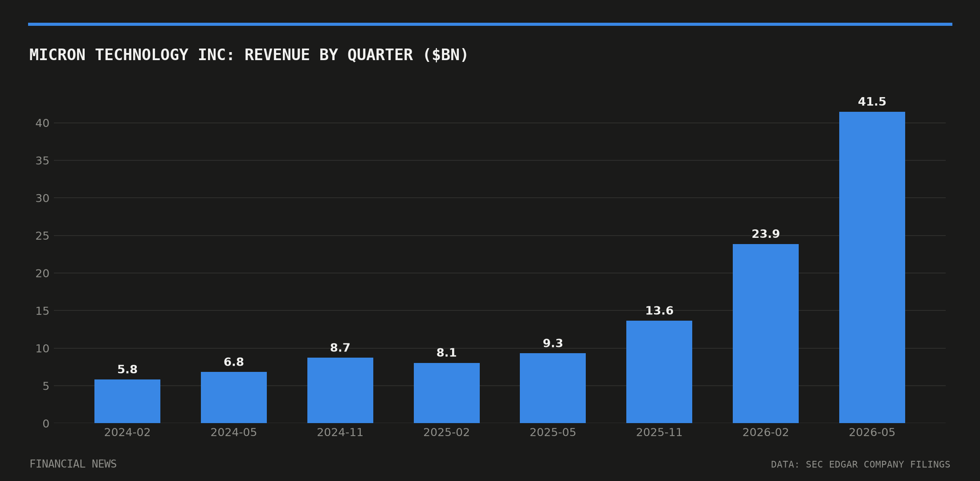Screen dimensions: 980x481
Task: Click the 13.6 value label
Action: pyautogui.click(x=659, y=311)
